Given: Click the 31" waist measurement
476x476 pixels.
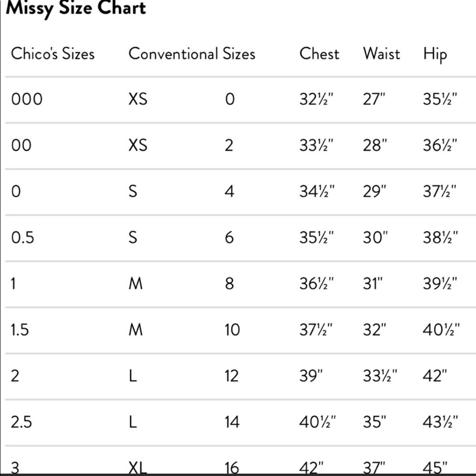Looking at the screenshot, I should 373,284.
